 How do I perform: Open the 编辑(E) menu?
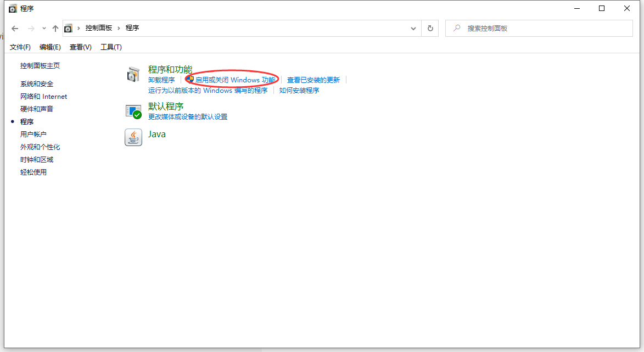[x=50, y=47]
